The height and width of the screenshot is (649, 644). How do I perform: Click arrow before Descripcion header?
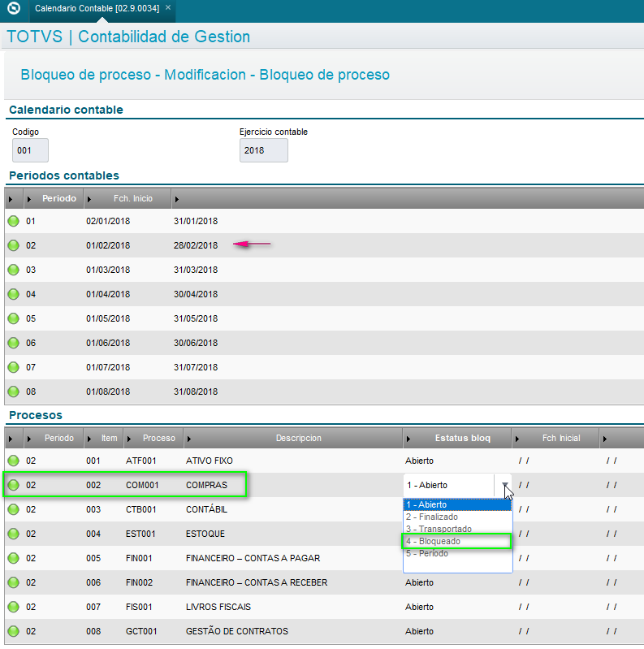[189, 439]
